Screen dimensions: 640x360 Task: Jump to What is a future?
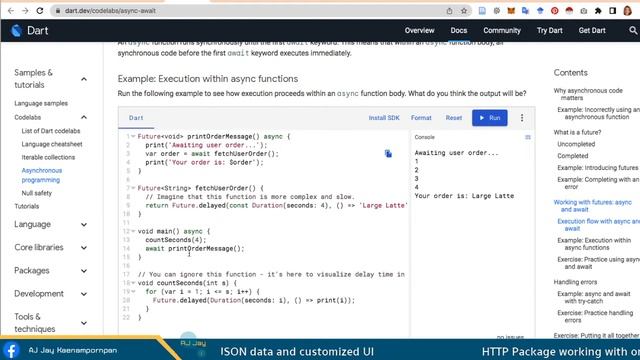577,132
